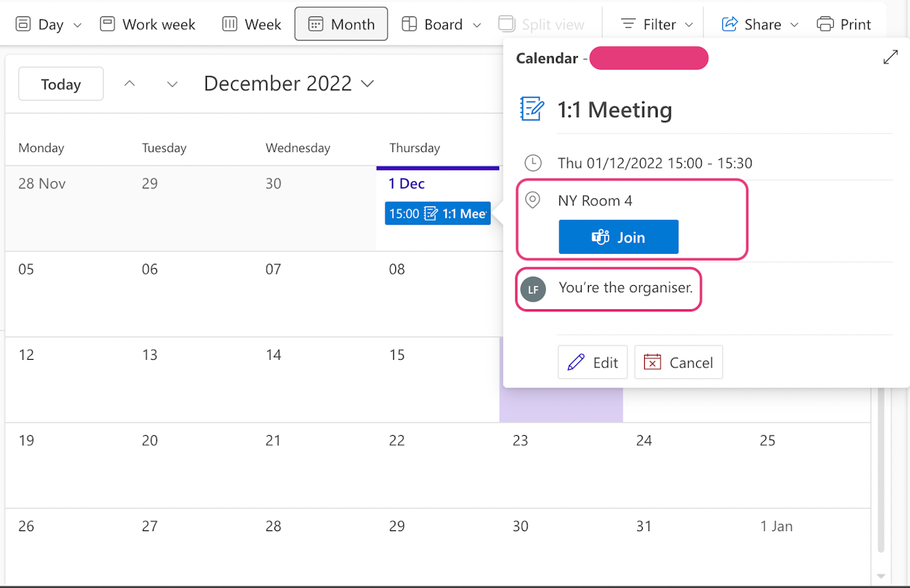Viewport: 910px width, 588px height.
Task: Click the previous month up arrow
Action: pyautogui.click(x=129, y=84)
